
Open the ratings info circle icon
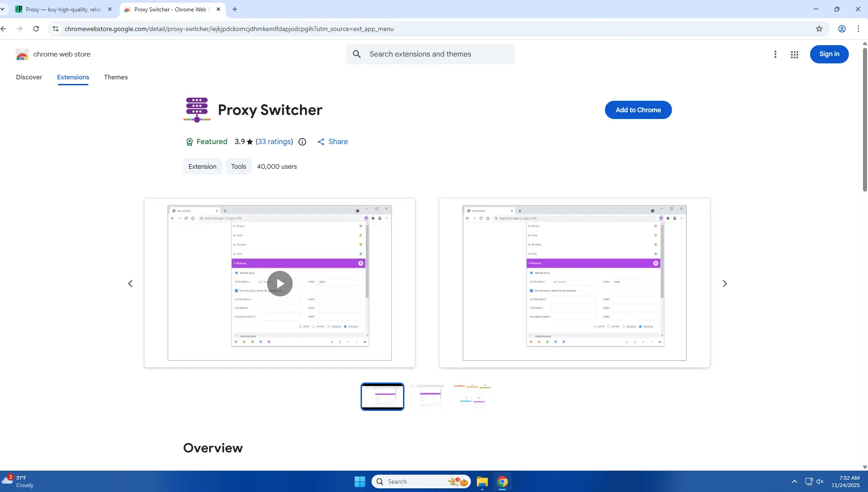302,142
